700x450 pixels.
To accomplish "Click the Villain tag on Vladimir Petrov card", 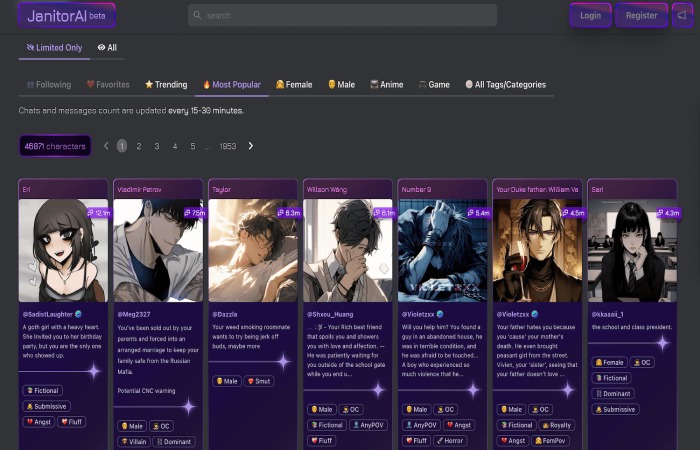I will (x=133, y=442).
